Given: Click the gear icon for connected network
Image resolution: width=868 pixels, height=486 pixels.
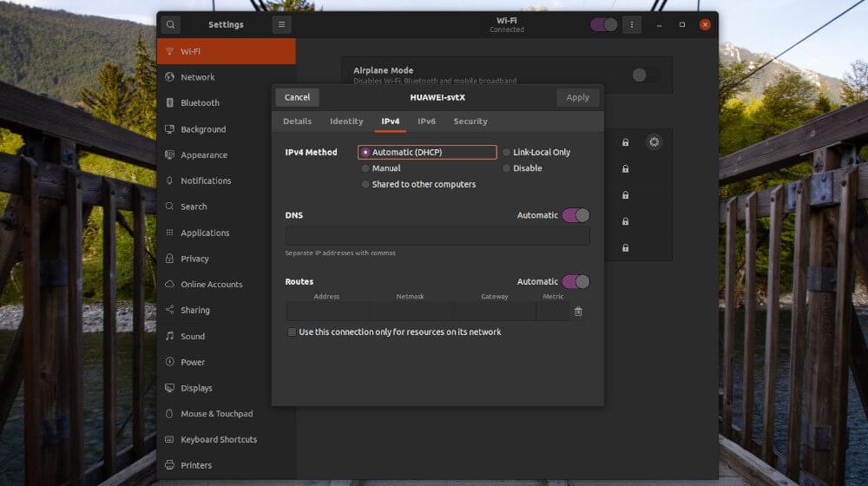Looking at the screenshot, I should tap(654, 142).
